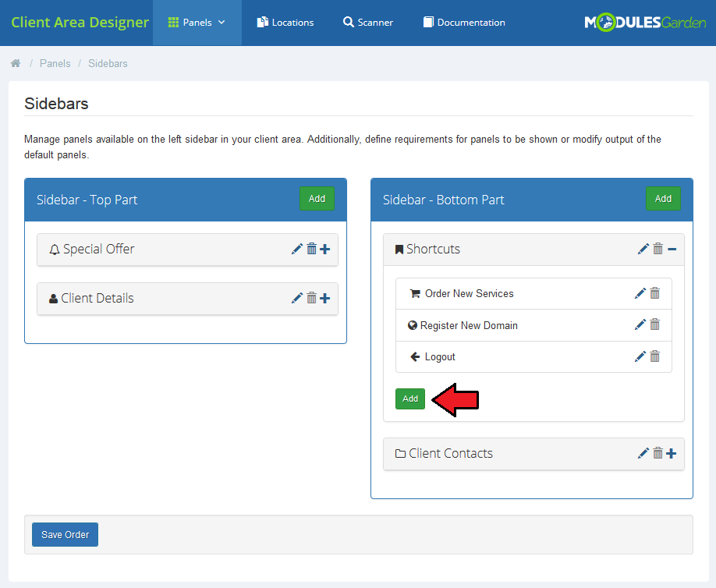Edit the Client Details panel with pencil icon

[x=297, y=298]
